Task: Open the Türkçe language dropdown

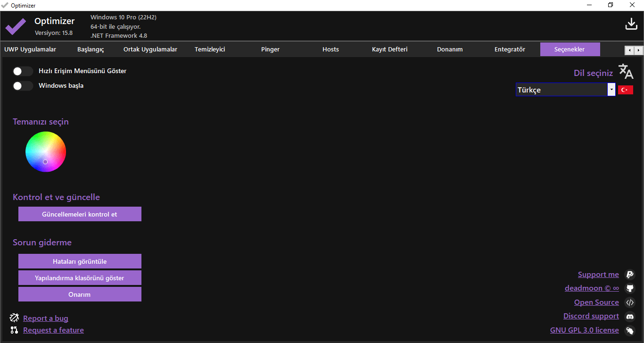Action: (x=611, y=90)
